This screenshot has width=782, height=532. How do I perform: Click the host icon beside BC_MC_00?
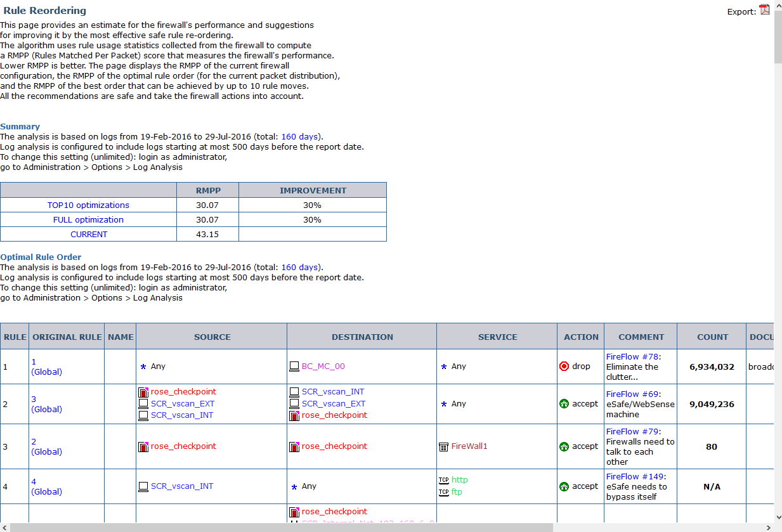click(x=294, y=367)
